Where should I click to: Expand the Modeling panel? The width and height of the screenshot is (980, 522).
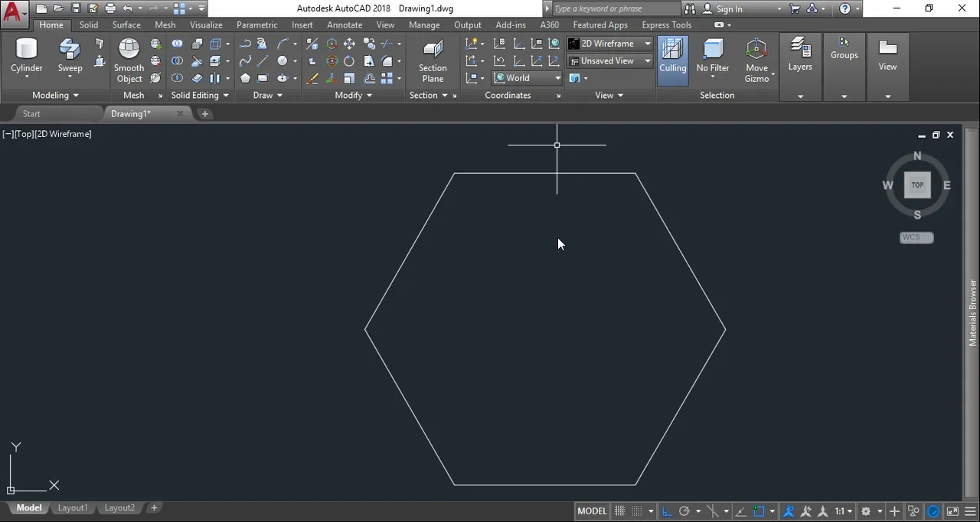coord(55,95)
